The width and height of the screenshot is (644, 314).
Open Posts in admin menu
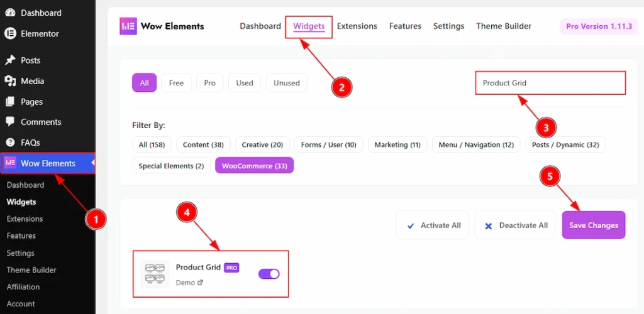point(30,61)
